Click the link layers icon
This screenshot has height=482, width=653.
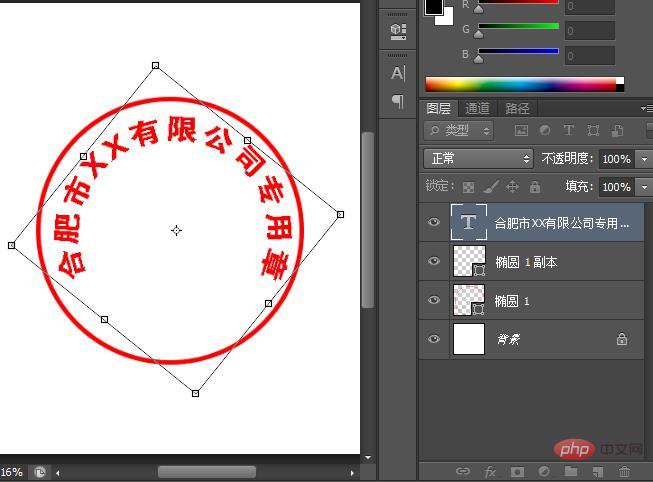click(x=463, y=471)
